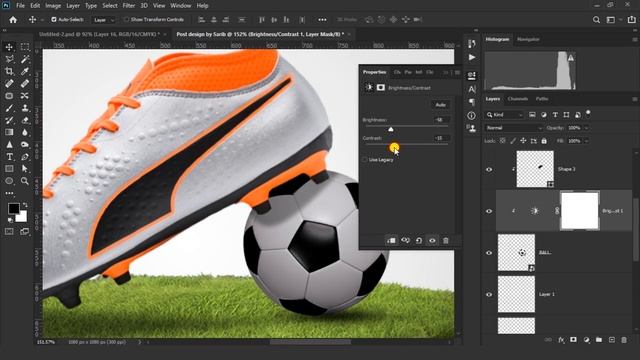This screenshot has width=640, height=360.
Task: Select the Magic Wand tool
Action: 25,59
